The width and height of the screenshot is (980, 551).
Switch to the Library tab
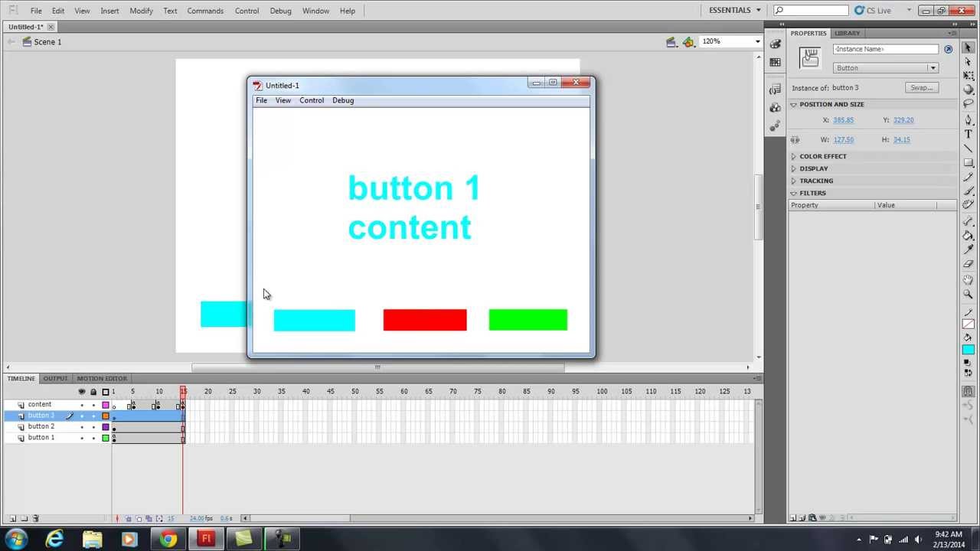click(847, 33)
